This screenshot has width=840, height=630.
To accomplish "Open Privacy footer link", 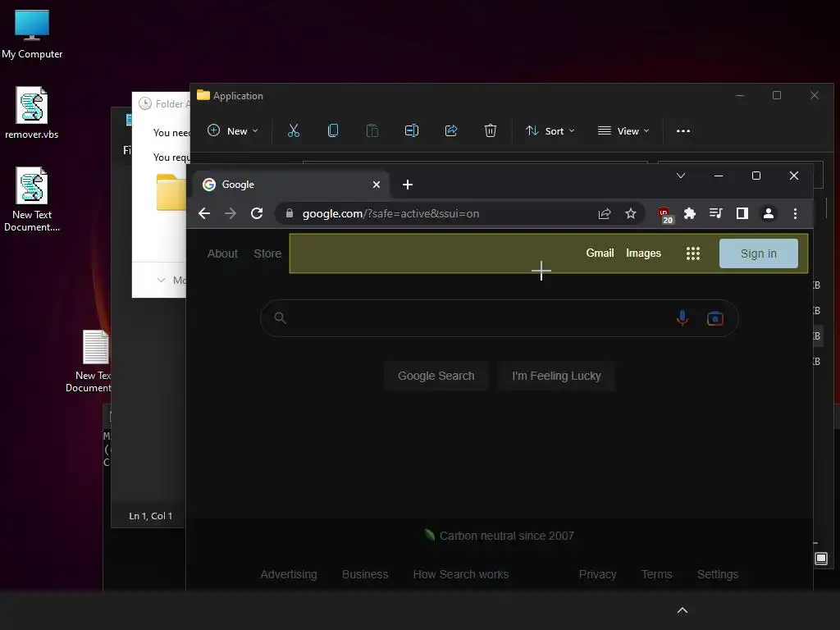I will click(x=597, y=574).
